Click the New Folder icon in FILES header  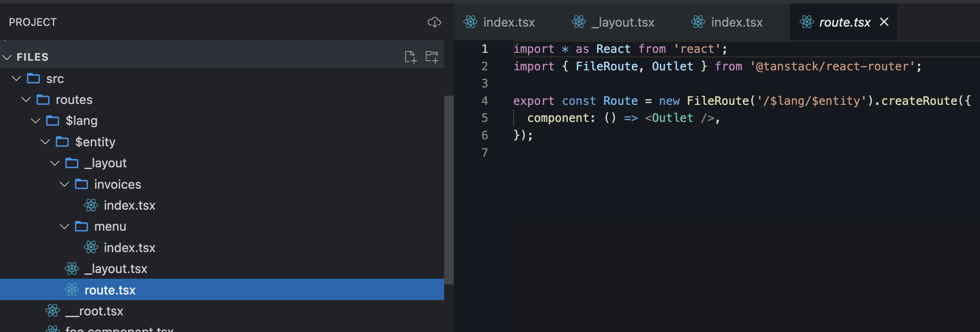point(431,57)
